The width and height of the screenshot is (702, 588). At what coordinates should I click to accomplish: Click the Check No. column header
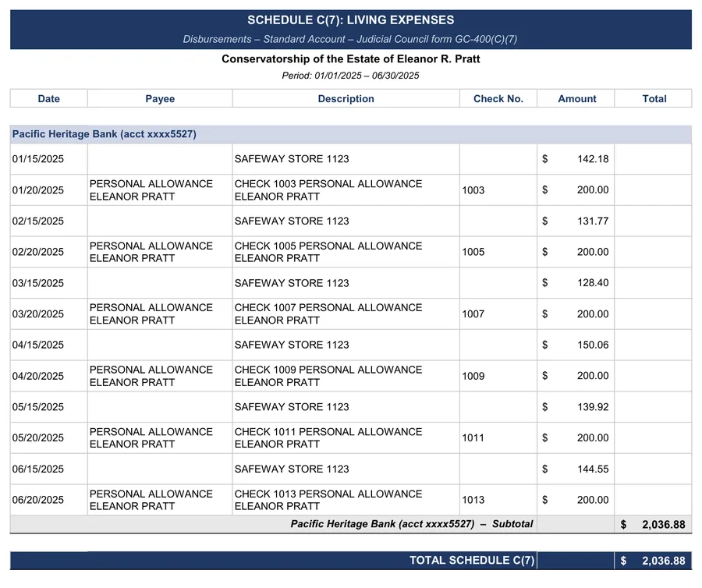[x=498, y=98]
